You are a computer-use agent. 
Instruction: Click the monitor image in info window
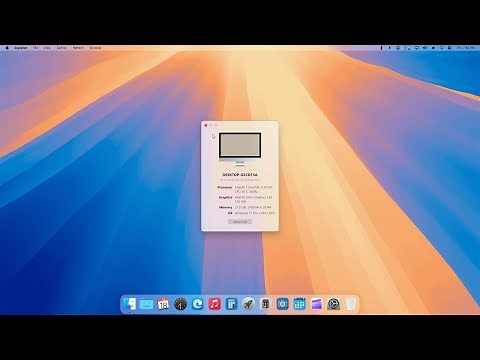tap(240, 149)
